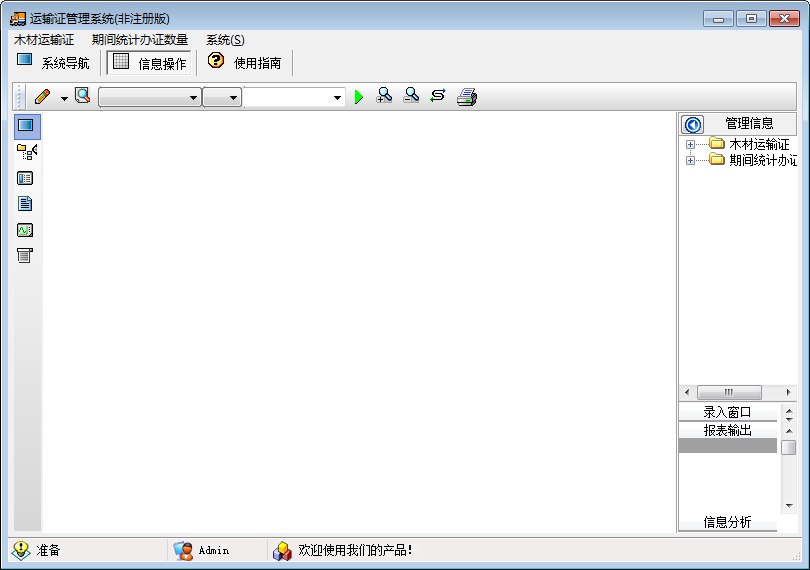This screenshot has width=810, height=570.
Task: Open the 报表输出 panel button
Action: point(727,430)
